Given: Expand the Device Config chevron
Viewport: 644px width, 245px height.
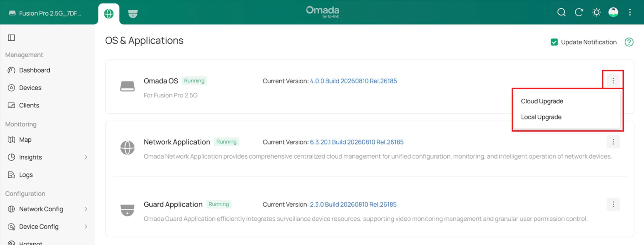Looking at the screenshot, I should (x=86, y=227).
